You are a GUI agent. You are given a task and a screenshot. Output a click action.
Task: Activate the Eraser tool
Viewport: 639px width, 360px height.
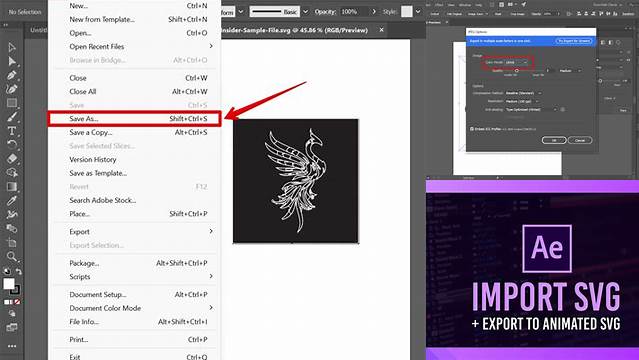click(12, 159)
